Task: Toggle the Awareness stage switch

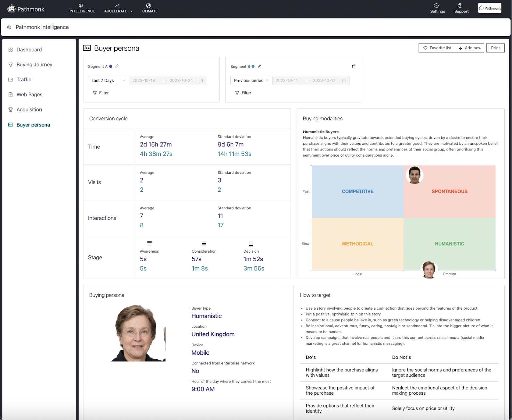Action: coord(149,243)
